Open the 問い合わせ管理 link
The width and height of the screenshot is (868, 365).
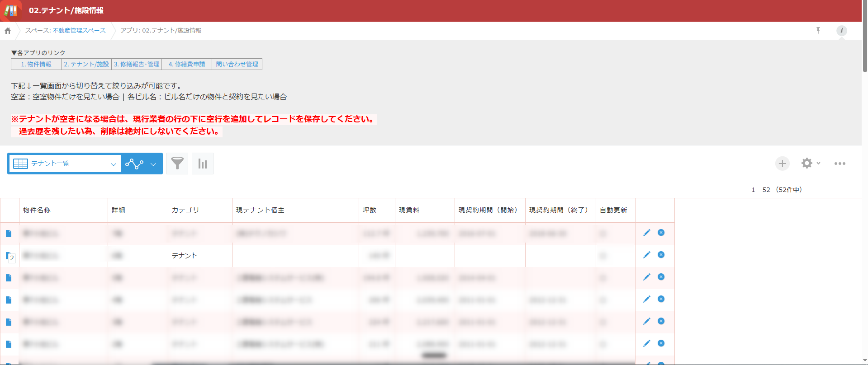pyautogui.click(x=237, y=64)
